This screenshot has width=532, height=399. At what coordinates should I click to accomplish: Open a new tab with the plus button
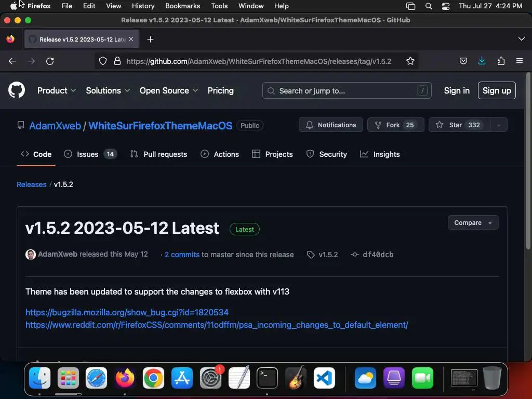150,39
